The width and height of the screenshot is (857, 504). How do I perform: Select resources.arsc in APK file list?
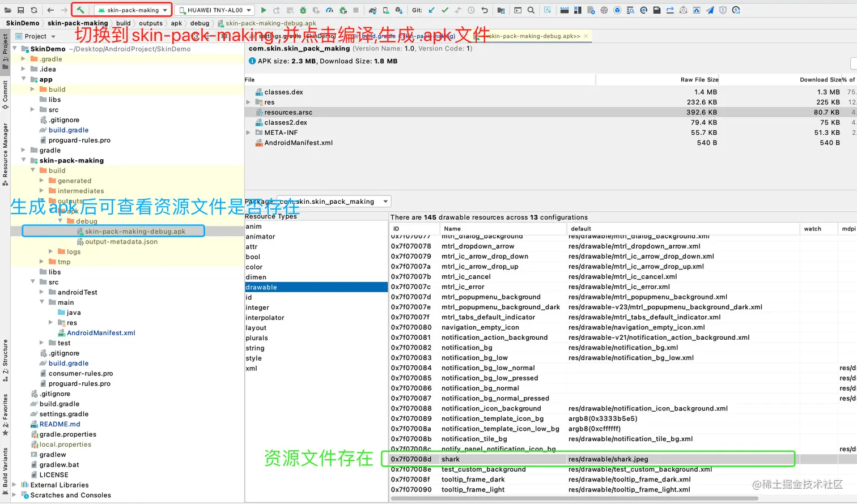(x=550, y=112)
